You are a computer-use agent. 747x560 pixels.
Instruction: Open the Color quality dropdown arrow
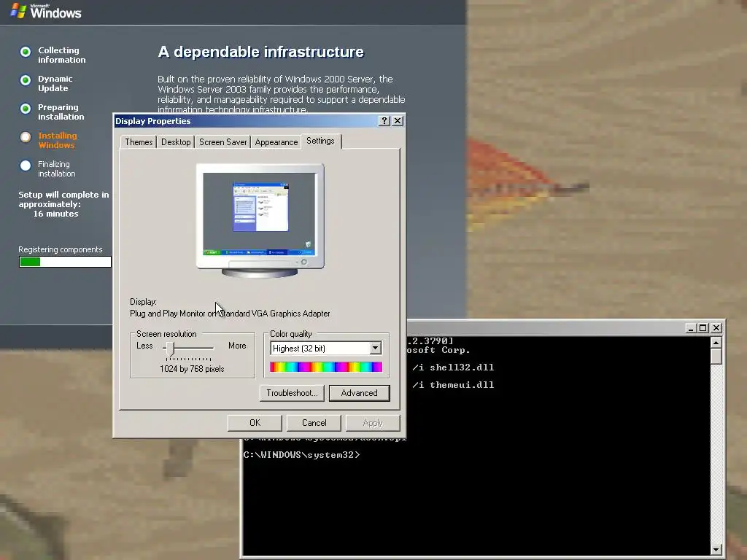[376, 348]
